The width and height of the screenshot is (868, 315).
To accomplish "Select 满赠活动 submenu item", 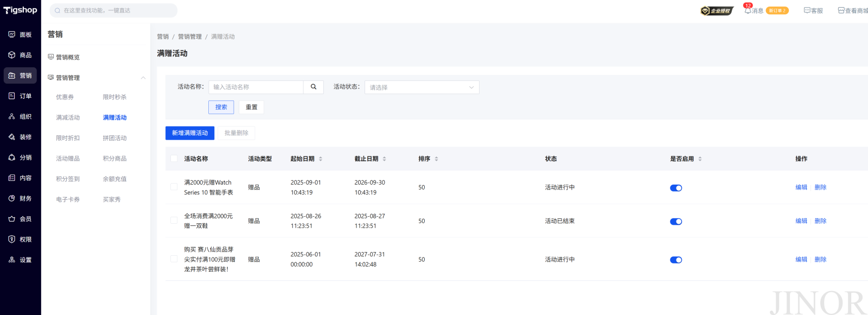I will click(x=115, y=117).
